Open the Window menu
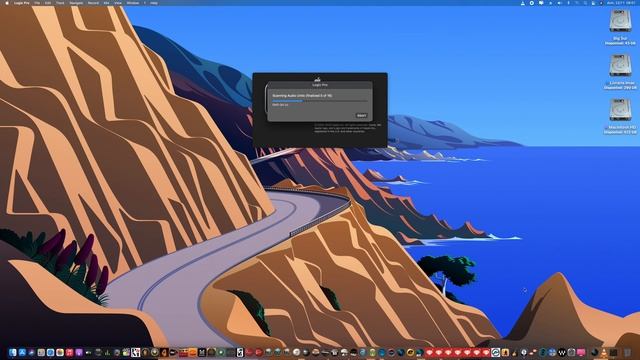This screenshot has width=640, height=360. coord(133,3)
